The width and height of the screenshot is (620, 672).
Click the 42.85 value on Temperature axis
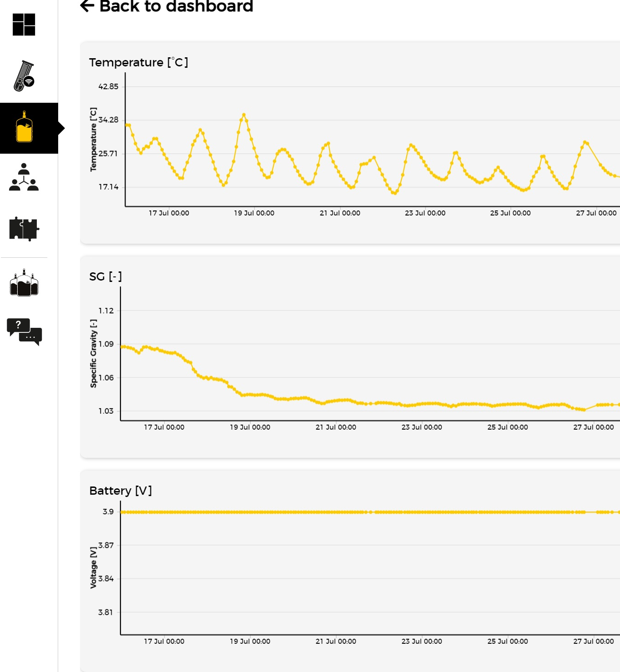tap(108, 86)
